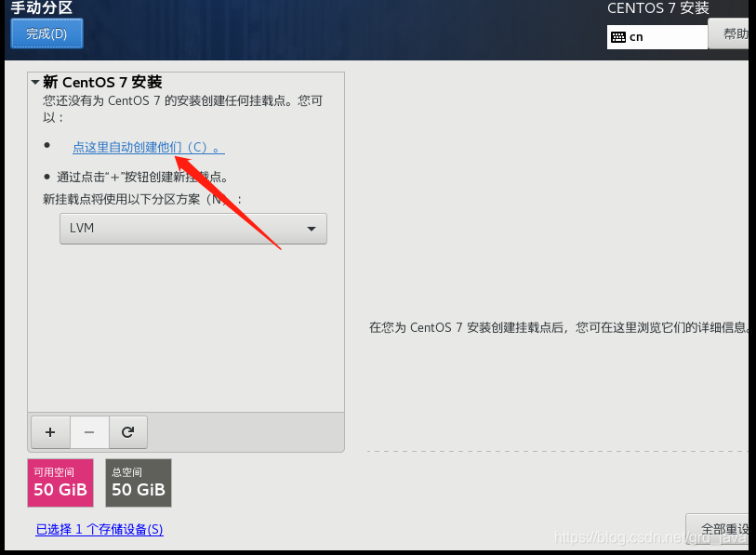Click link 点这里自动创建他们(C)
This screenshot has height=555, width=756.
click(149, 147)
